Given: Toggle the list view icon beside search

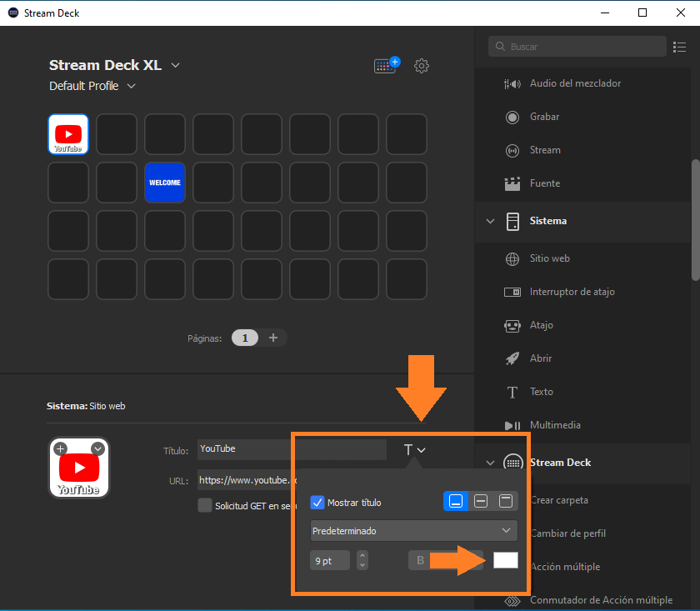Looking at the screenshot, I should pos(679,47).
